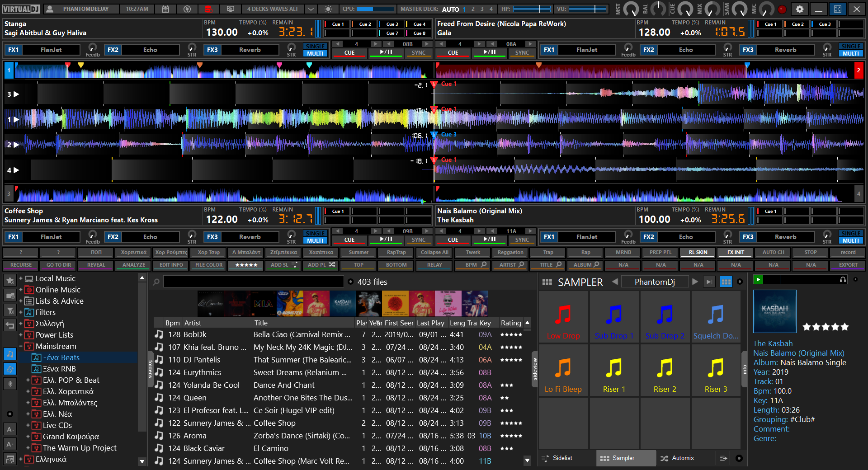Collapse the Mainstream folder
The height and width of the screenshot is (470, 868).
pyautogui.click(x=21, y=346)
